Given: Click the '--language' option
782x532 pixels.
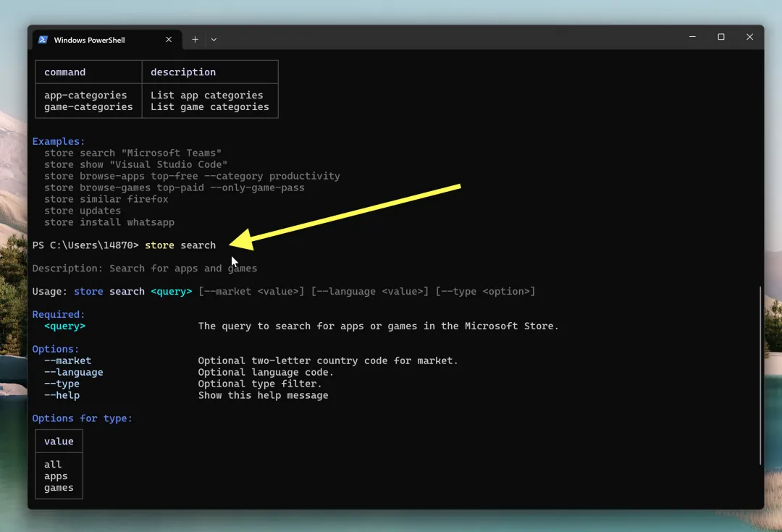Looking at the screenshot, I should (x=73, y=372).
